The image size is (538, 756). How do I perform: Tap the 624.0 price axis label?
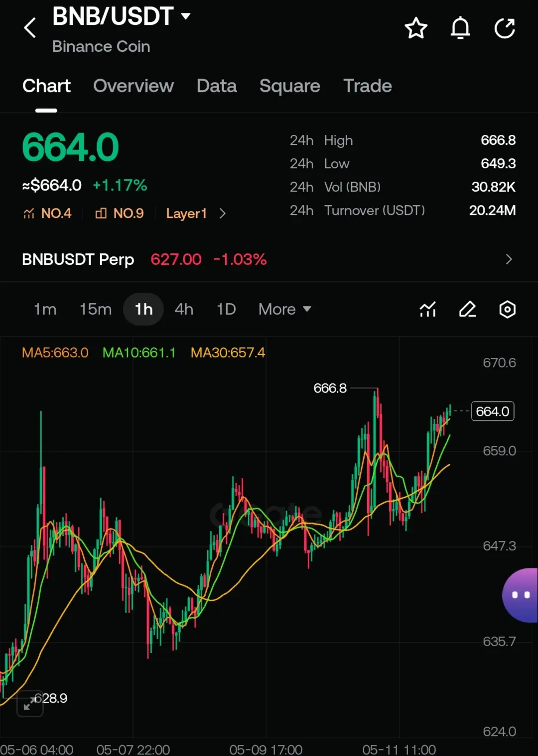499,732
